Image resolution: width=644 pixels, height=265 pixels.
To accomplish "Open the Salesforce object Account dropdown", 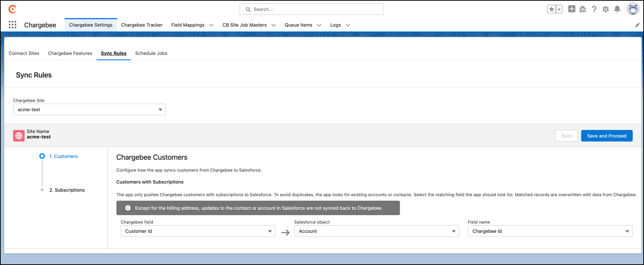I will click(376, 231).
